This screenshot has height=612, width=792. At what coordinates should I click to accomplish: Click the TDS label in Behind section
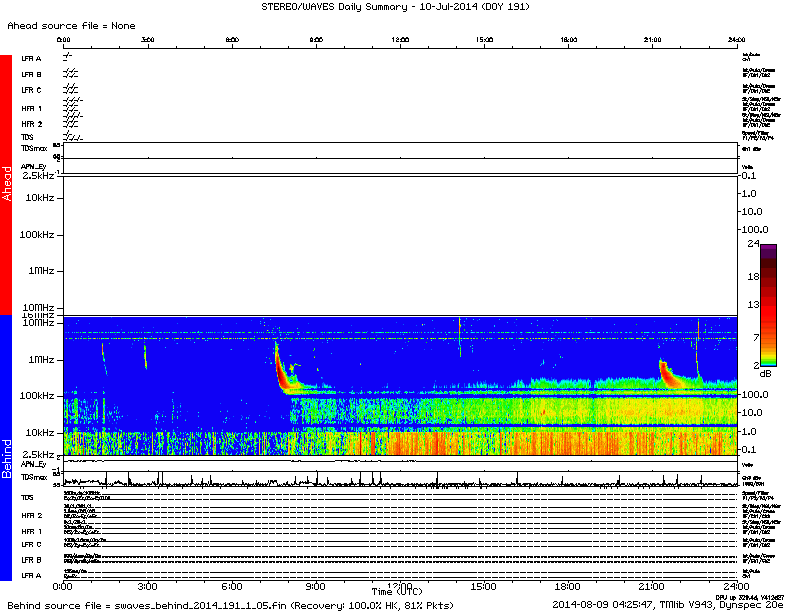coord(27,498)
